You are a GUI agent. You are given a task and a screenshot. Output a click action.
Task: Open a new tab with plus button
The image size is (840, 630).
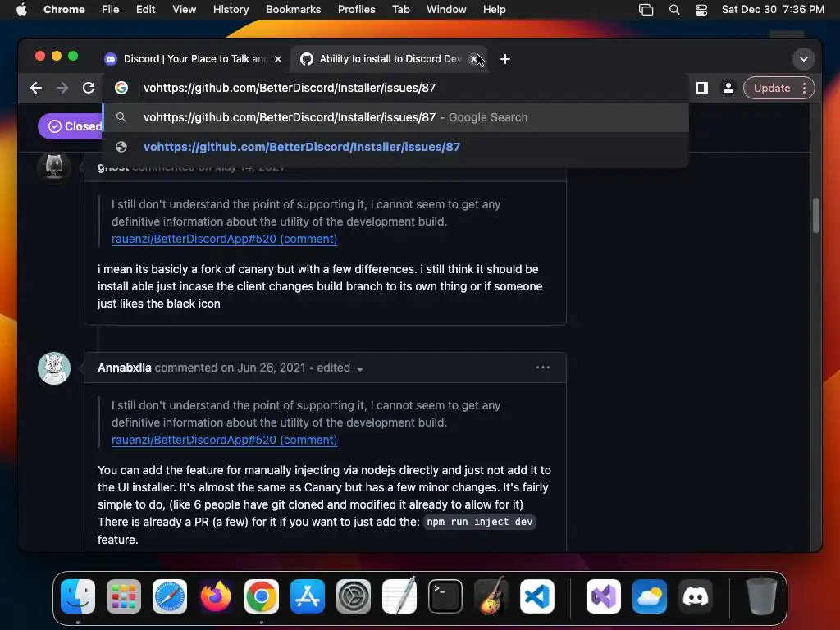tap(504, 59)
